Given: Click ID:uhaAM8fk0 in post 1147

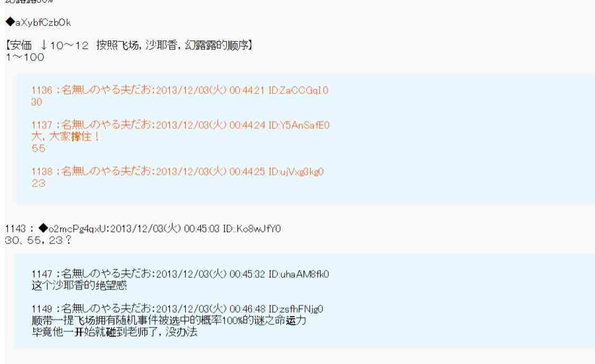Looking at the screenshot, I should [x=299, y=274].
